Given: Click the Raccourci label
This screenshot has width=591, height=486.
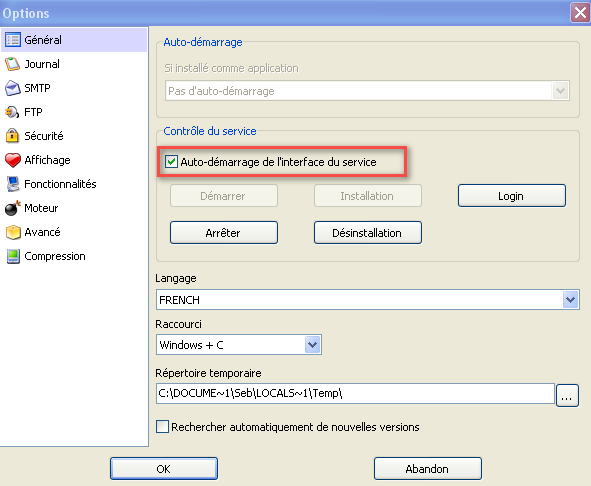Looking at the screenshot, I should click(178, 324).
